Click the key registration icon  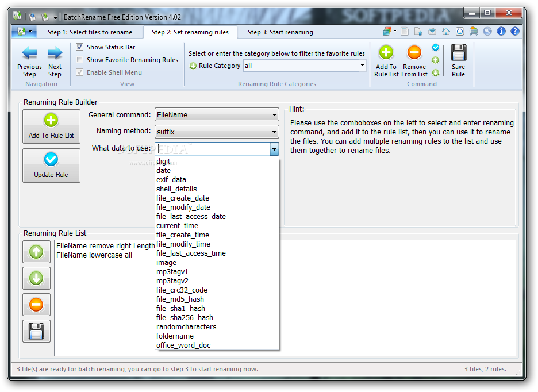pos(487,32)
